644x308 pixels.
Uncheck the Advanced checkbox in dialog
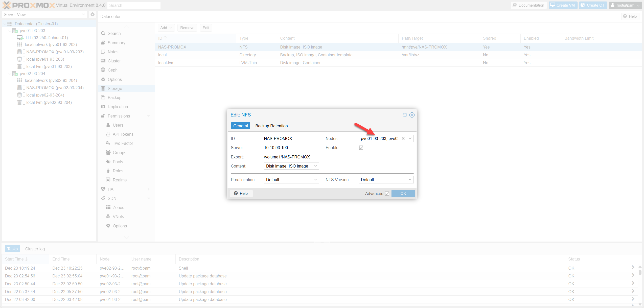point(387,194)
